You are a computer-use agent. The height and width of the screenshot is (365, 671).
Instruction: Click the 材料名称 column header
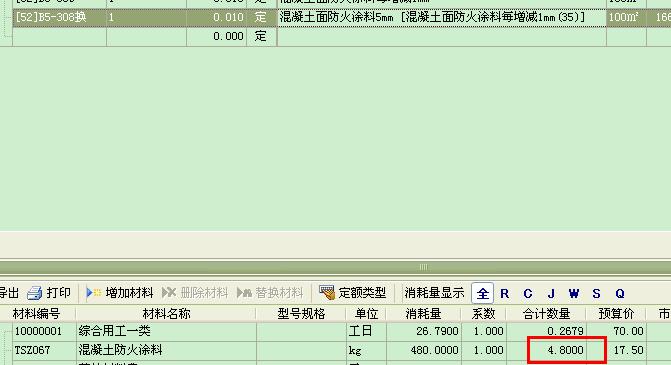click(166, 314)
